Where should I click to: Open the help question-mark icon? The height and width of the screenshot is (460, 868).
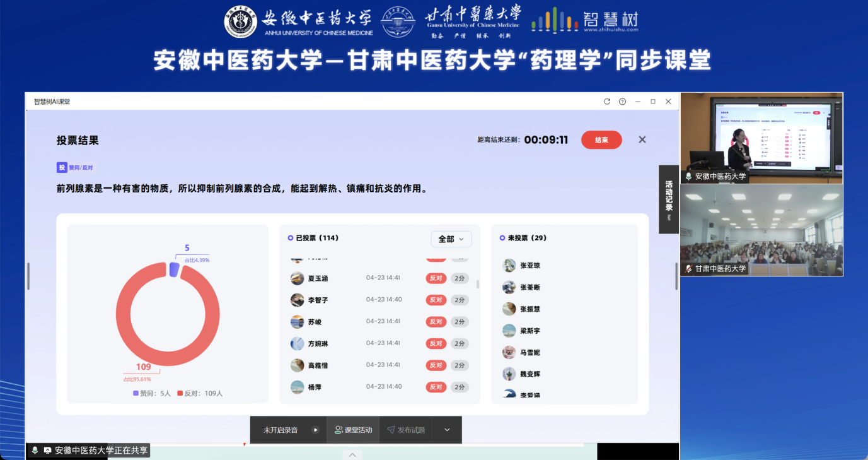(622, 102)
